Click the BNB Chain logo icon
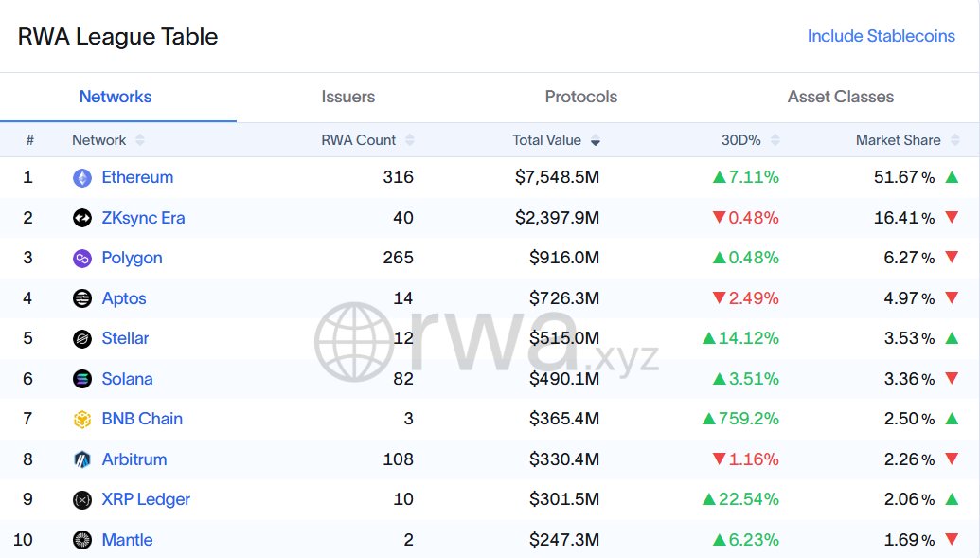The image size is (980, 558). click(x=81, y=419)
